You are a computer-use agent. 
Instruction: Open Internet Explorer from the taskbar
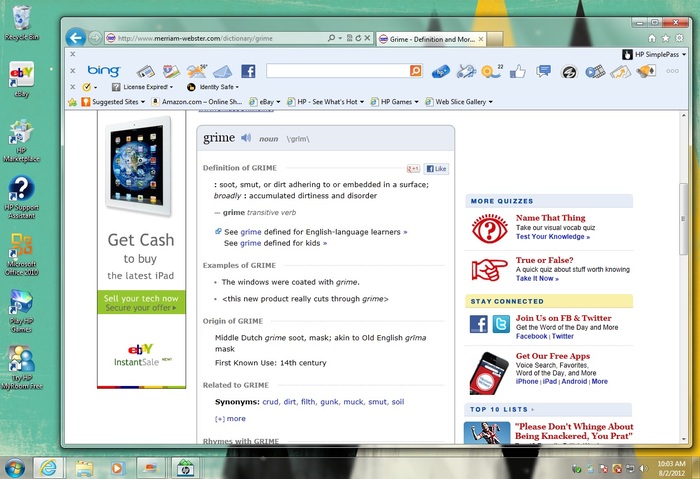pos(49,467)
